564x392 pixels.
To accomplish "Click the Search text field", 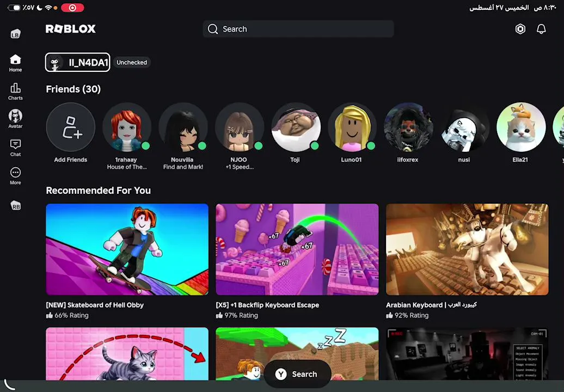I will point(298,29).
